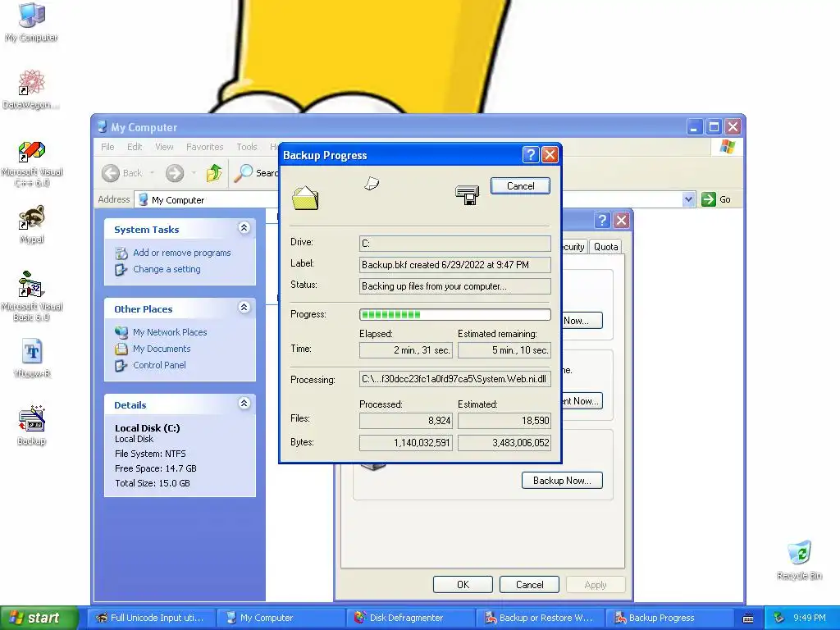Click OK in the Properties dialog

point(463,584)
